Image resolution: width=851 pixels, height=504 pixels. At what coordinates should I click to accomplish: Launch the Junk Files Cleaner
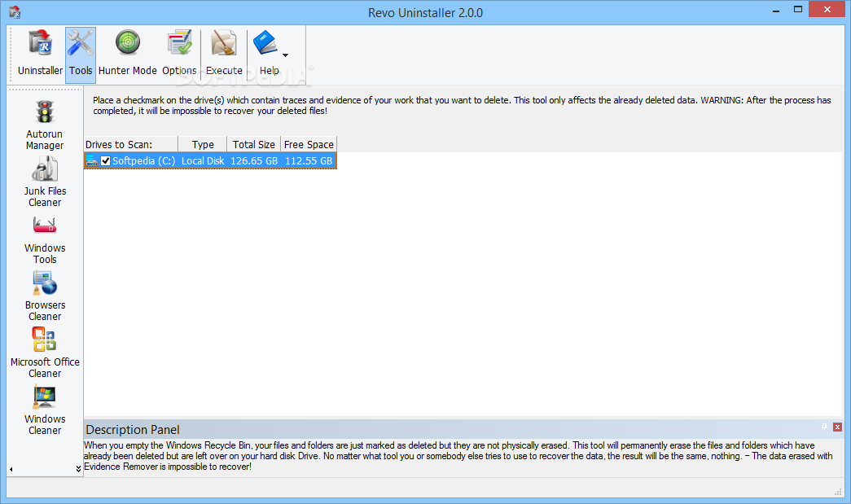coord(45,182)
